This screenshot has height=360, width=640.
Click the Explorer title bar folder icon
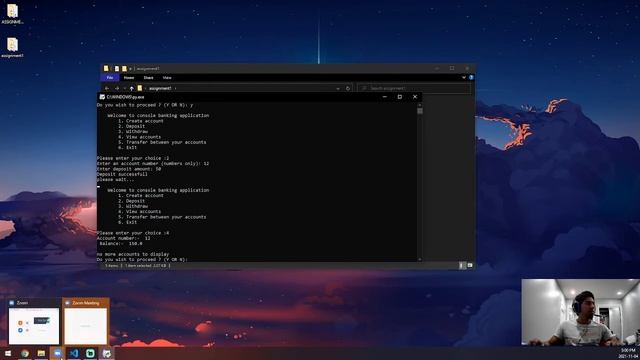[x=106, y=69]
